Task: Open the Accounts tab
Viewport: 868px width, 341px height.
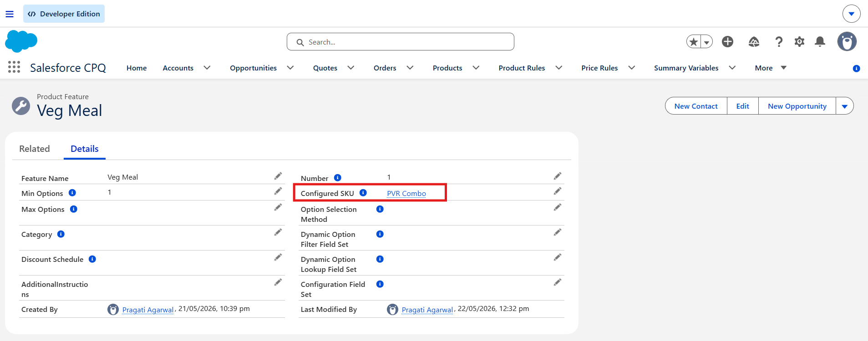Action: pos(178,68)
